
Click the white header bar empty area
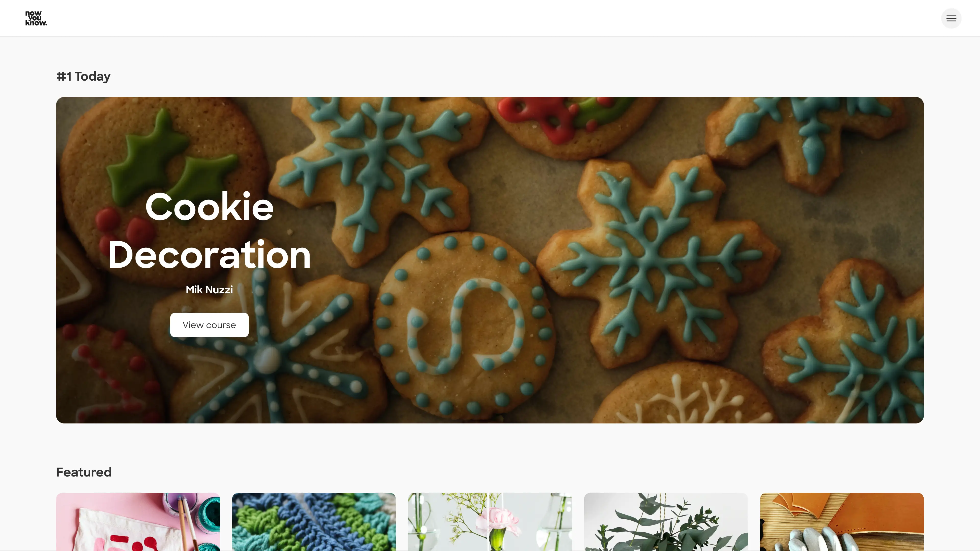pos(495,18)
